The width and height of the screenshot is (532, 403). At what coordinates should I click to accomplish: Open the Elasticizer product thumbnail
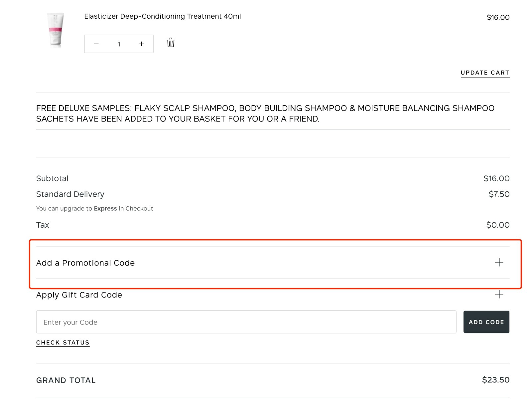(55, 29)
